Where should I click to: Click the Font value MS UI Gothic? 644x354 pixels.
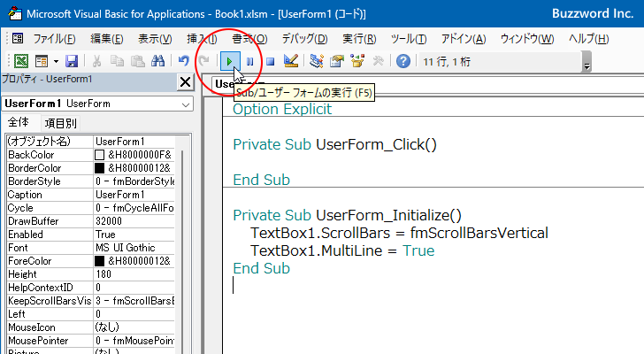126,248
